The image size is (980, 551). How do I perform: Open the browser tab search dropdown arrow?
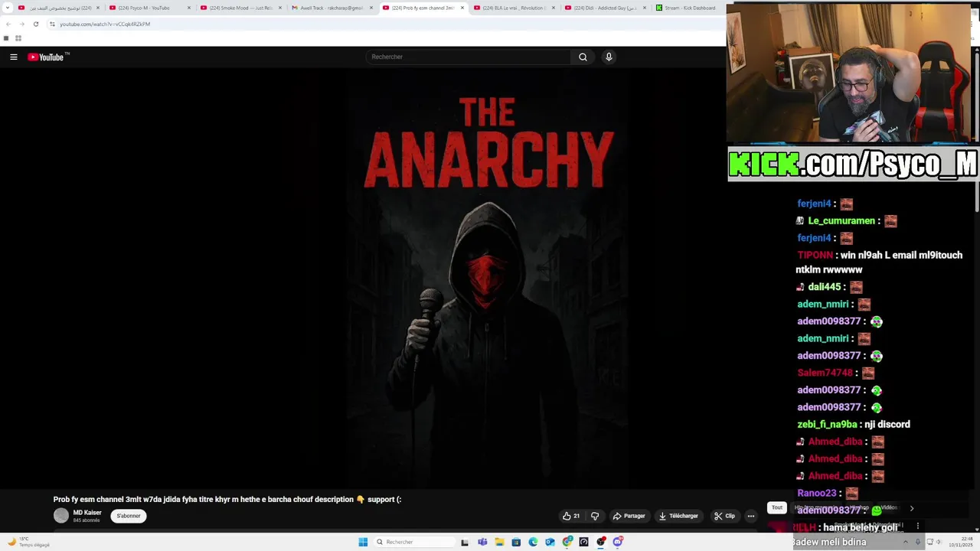(x=8, y=8)
